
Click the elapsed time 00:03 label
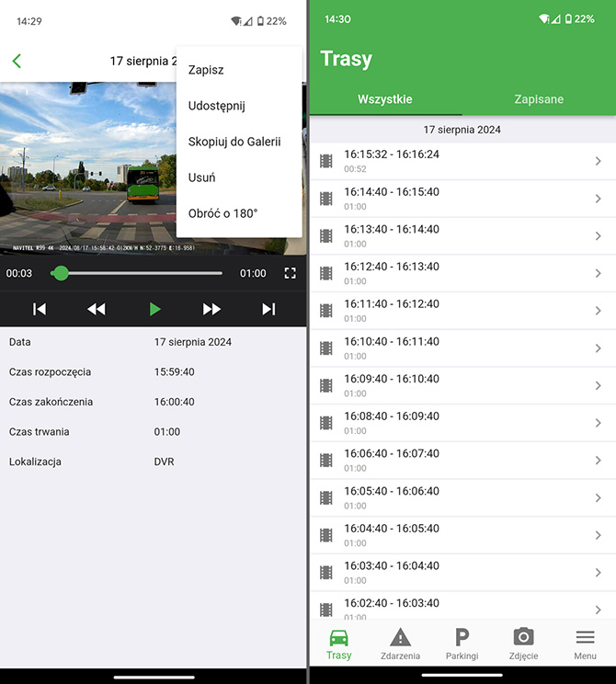(x=18, y=274)
